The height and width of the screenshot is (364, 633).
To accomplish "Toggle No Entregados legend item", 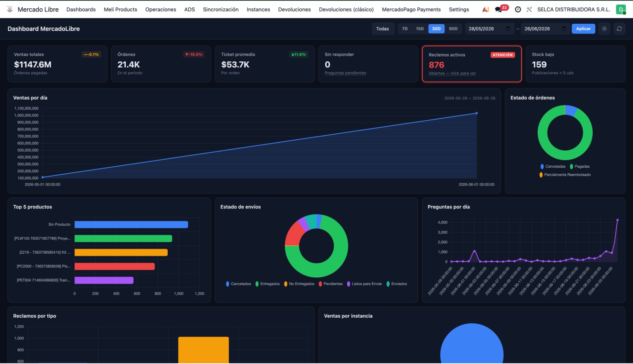I will (299, 284).
